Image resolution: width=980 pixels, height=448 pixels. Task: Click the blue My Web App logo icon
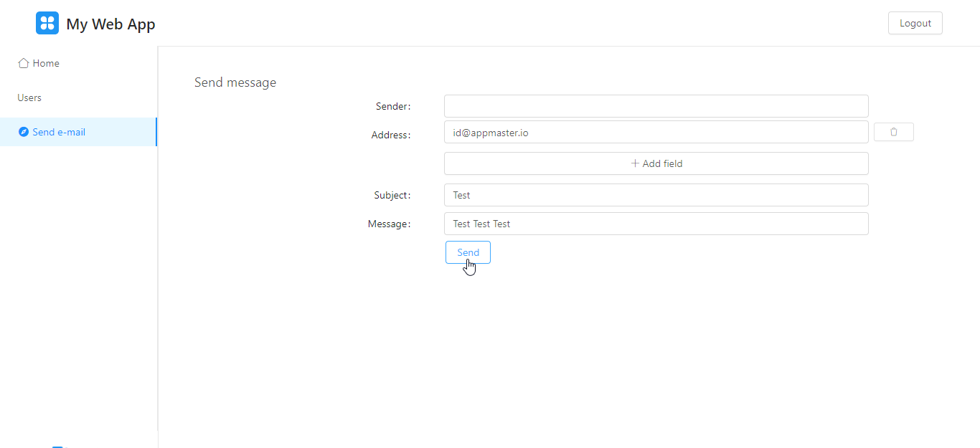(x=47, y=23)
